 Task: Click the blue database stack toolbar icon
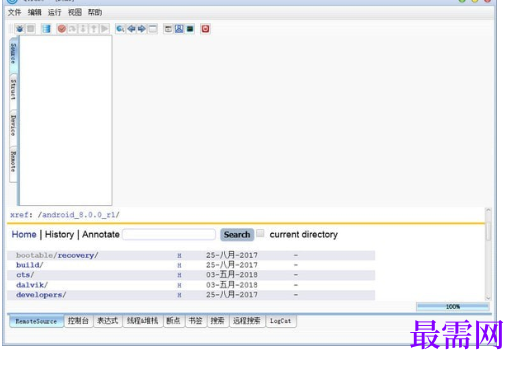click(x=46, y=29)
